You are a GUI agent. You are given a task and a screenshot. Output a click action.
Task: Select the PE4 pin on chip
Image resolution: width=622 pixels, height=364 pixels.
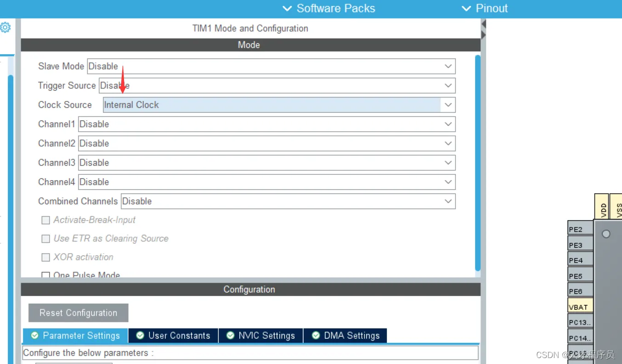[x=580, y=259]
